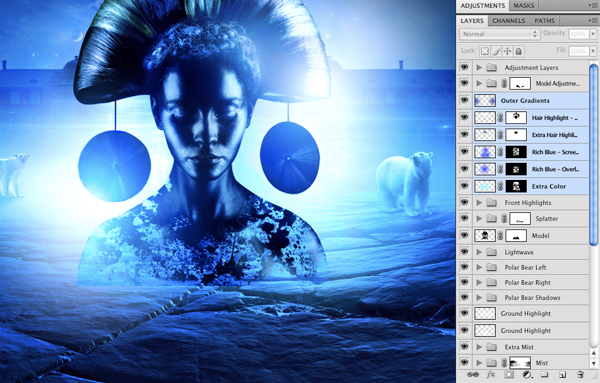Switch to the Paths tab
This screenshot has height=383, width=600.
tap(545, 21)
